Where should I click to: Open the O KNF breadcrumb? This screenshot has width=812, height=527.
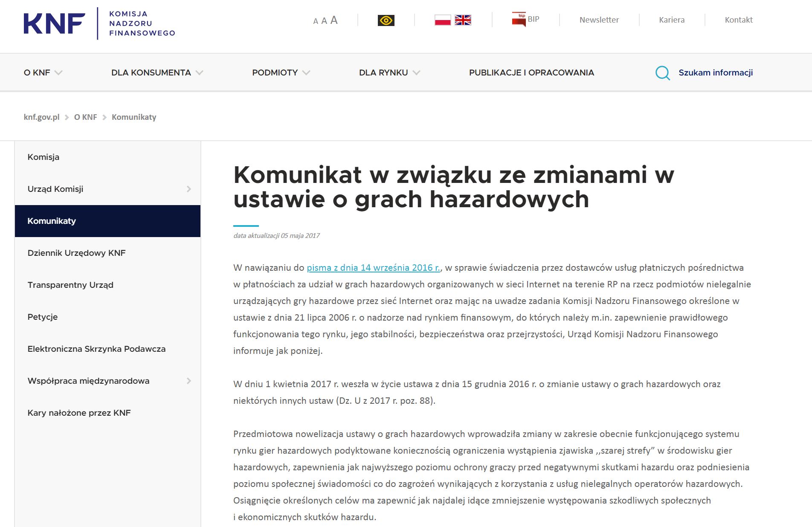coord(85,117)
